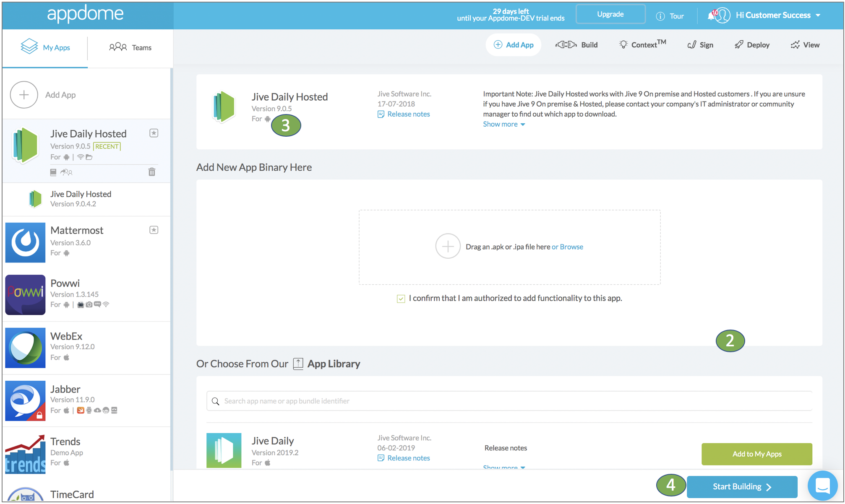Click Add to My Apps button
Image resolution: width=845 pixels, height=504 pixels.
(x=757, y=454)
